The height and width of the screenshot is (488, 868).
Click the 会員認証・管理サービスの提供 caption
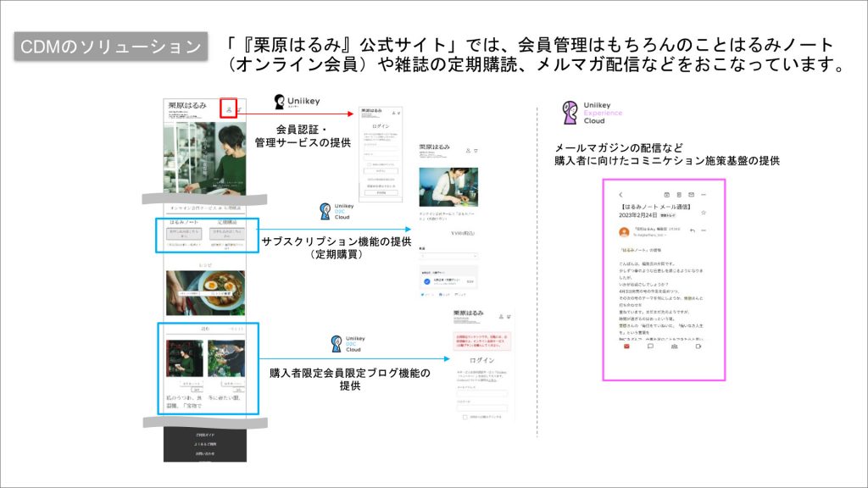point(303,136)
